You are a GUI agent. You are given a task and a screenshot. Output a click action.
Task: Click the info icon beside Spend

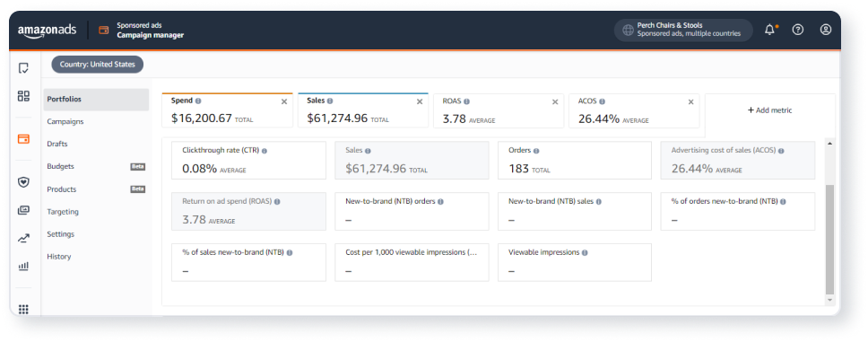(x=198, y=101)
